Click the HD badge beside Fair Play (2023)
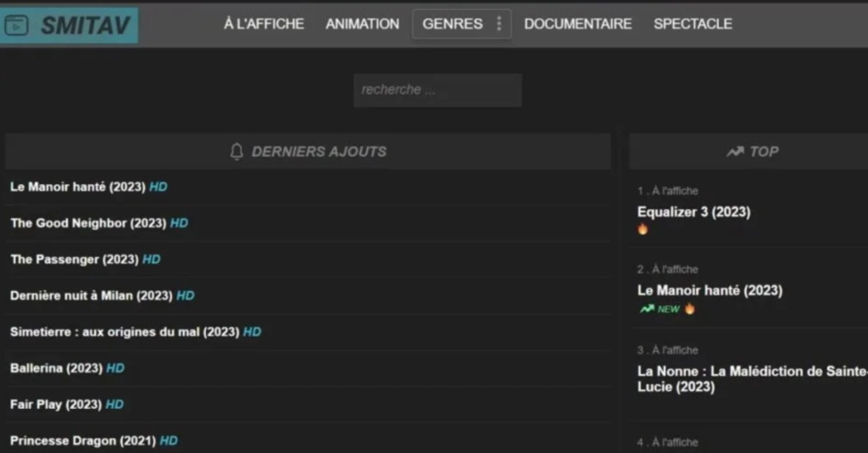 coord(114,405)
